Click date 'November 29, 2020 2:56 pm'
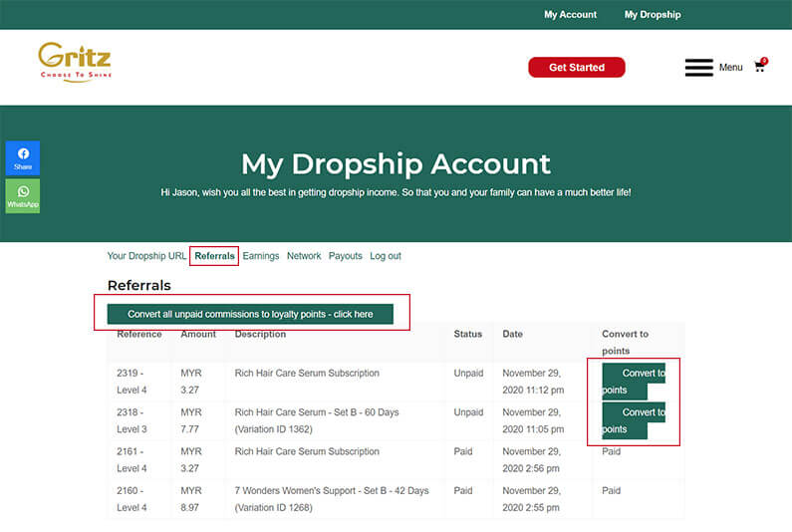This screenshot has width=792, height=532. (x=531, y=459)
